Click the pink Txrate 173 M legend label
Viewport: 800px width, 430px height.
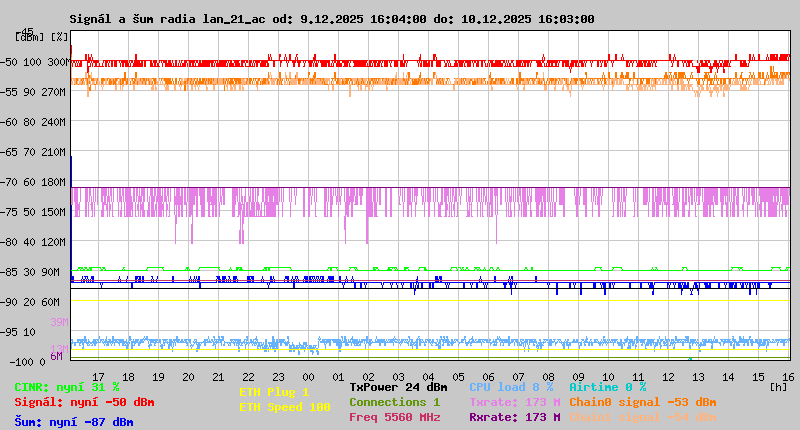point(514,402)
